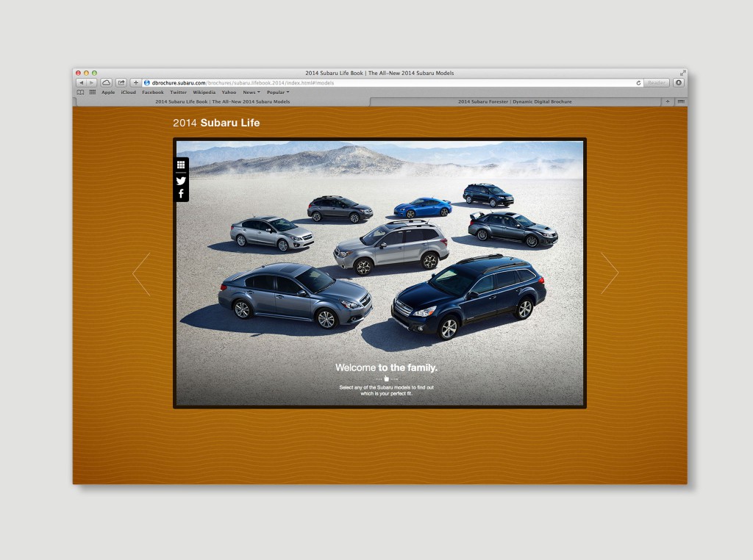This screenshot has height=560, width=753.
Task: Click the red close window button
Action: pos(78,73)
